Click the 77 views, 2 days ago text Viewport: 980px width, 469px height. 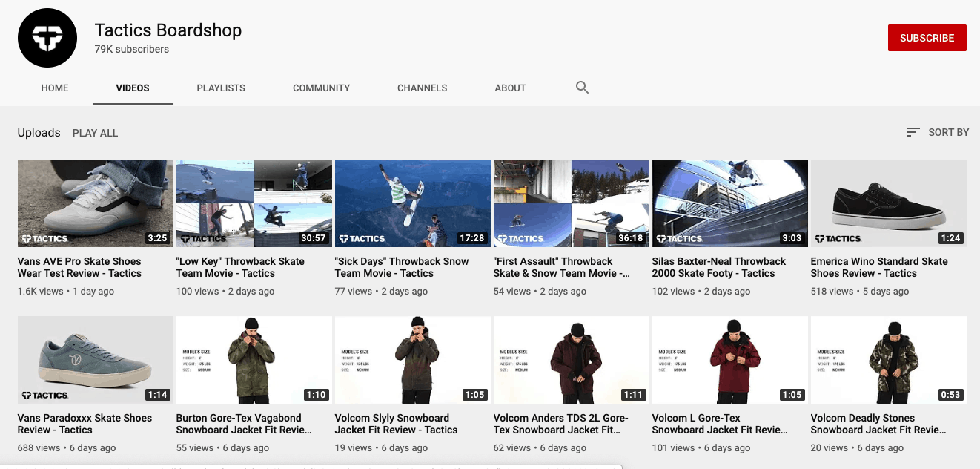(x=381, y=292)
